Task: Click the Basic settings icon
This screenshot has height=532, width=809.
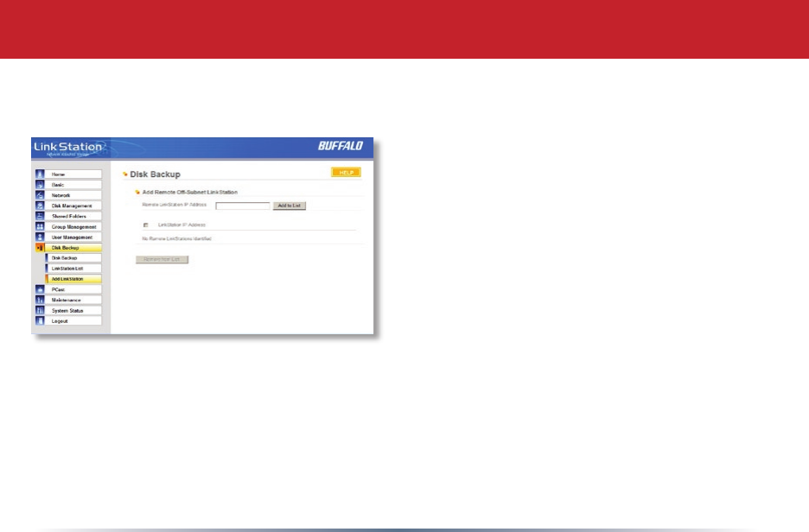Action: [x=40, y=185]
